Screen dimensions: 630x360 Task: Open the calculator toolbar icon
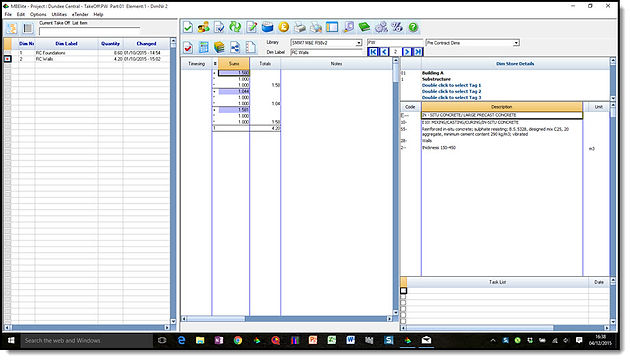tap(204, 47)
